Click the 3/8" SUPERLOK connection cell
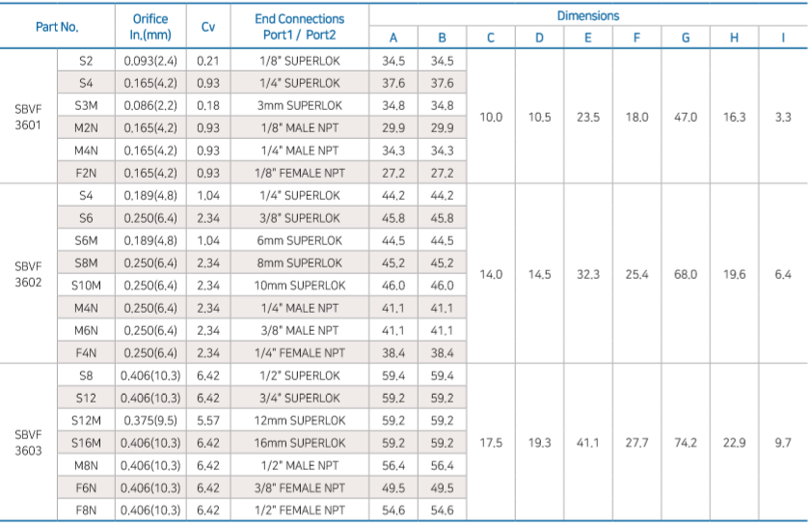This screenshot has width=812, height=526. (x=299, y=218)
